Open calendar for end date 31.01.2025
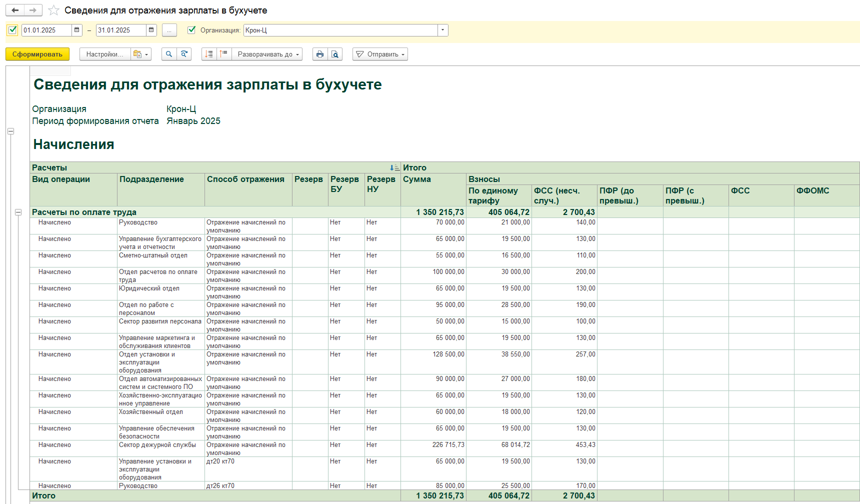 pyautogui.click(x=151, y=30)
